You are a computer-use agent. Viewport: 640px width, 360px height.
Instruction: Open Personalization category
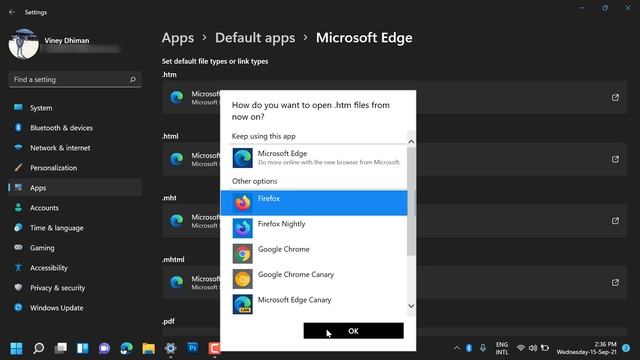point(75,168)
